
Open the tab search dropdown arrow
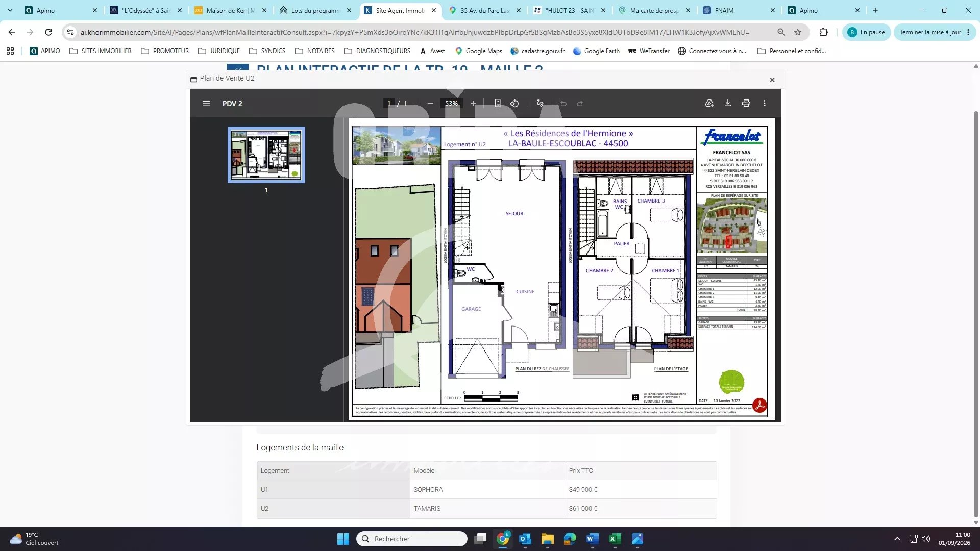click(x=10, y=10)
